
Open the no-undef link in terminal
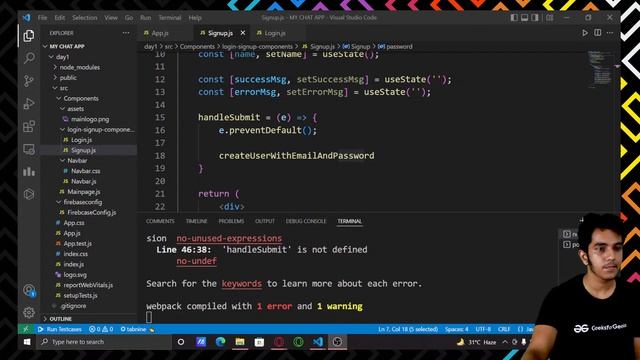coord(196,261)
